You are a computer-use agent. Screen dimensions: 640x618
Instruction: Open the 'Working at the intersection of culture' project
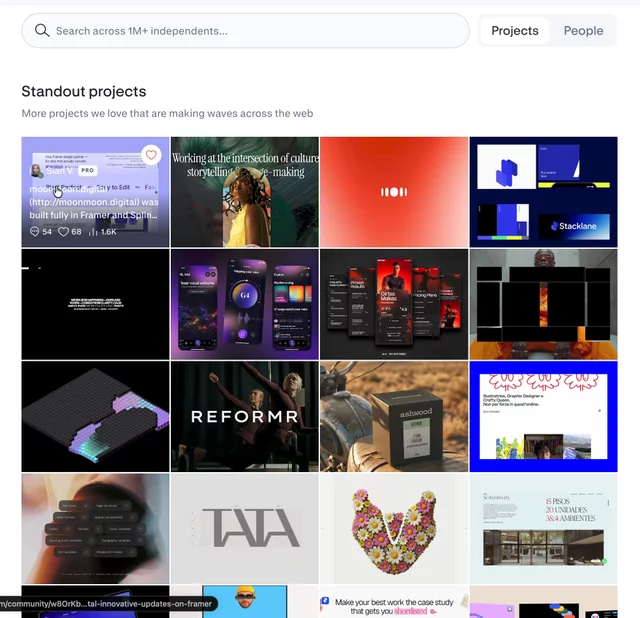(245, 192)
